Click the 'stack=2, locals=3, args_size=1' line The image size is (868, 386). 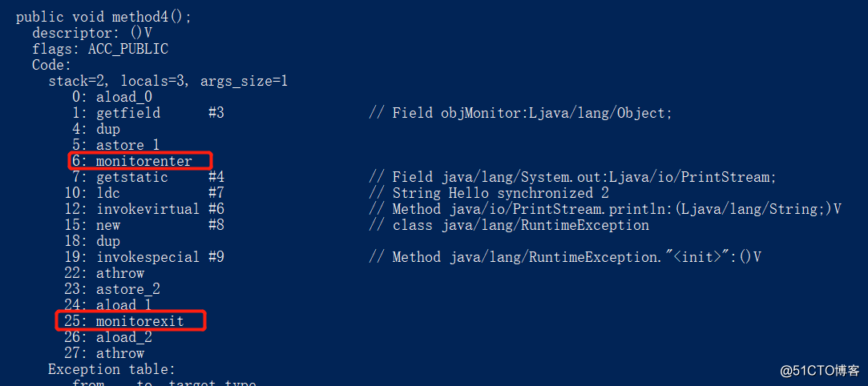click(x=168, y=82)
